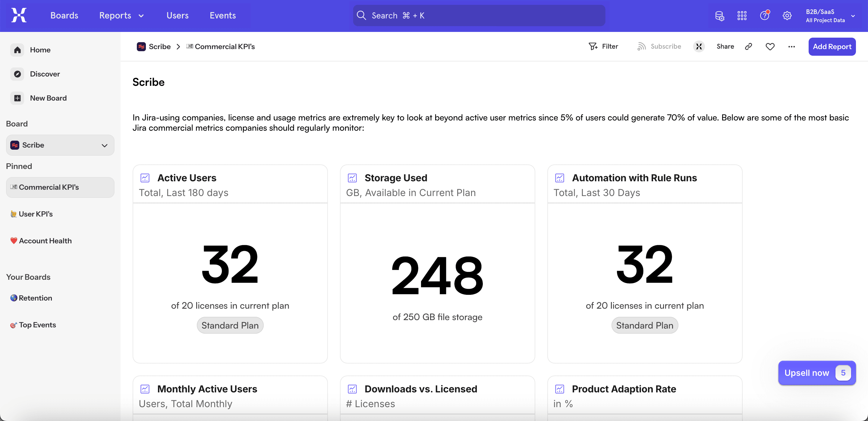
Task: Click Standard Plan badge in Automation card
Action: pos(645,325)
